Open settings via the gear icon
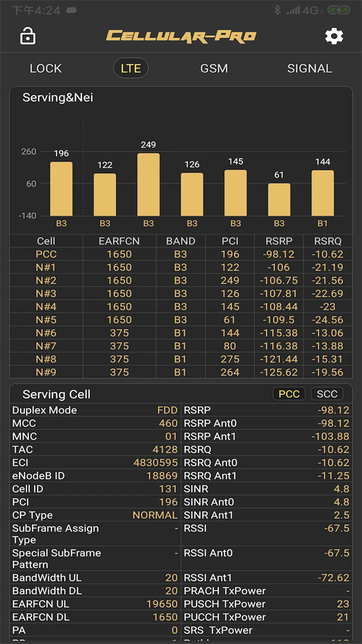Image resolution: width=362 pixels, height=644 pixels. coord(334,36)
